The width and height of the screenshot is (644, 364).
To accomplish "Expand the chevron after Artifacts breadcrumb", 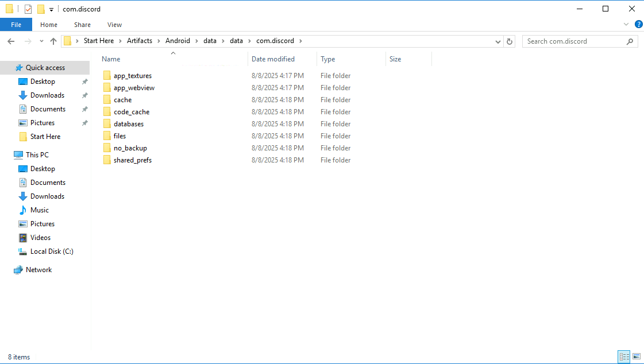I will click(159, 41).
